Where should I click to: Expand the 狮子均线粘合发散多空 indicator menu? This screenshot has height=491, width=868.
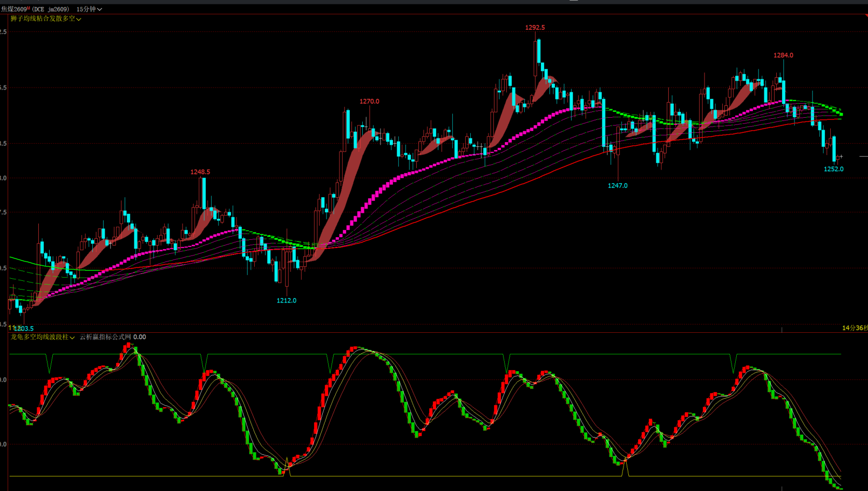(79, 19)
